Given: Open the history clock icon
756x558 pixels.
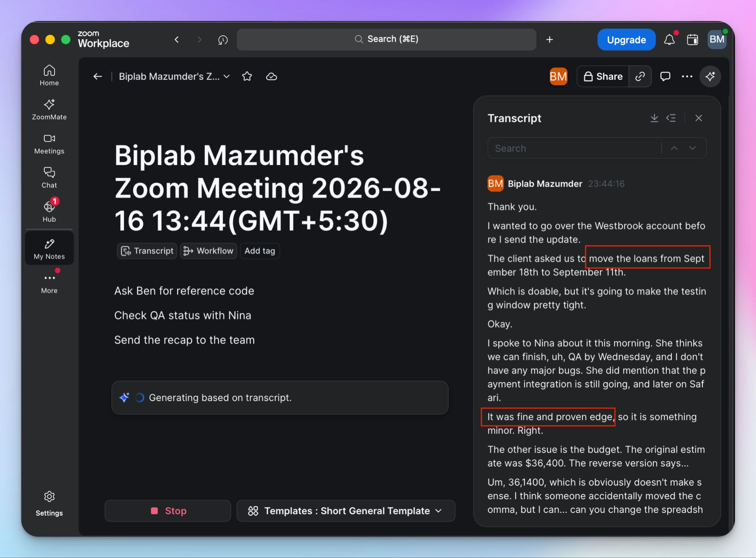Looking at the screenshot, I should click(223, 40).
